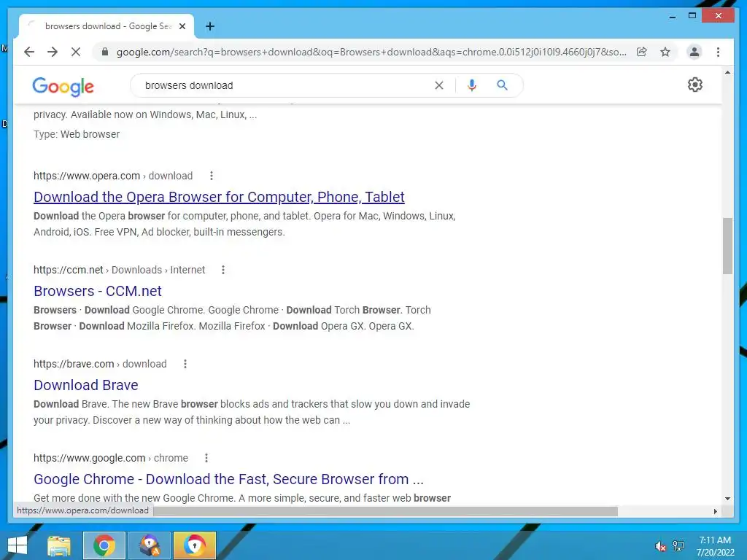Image resolution: width=747 pixels, height=560 pixels.
Task: View site info padlock icon
Action: pos(105,52)
